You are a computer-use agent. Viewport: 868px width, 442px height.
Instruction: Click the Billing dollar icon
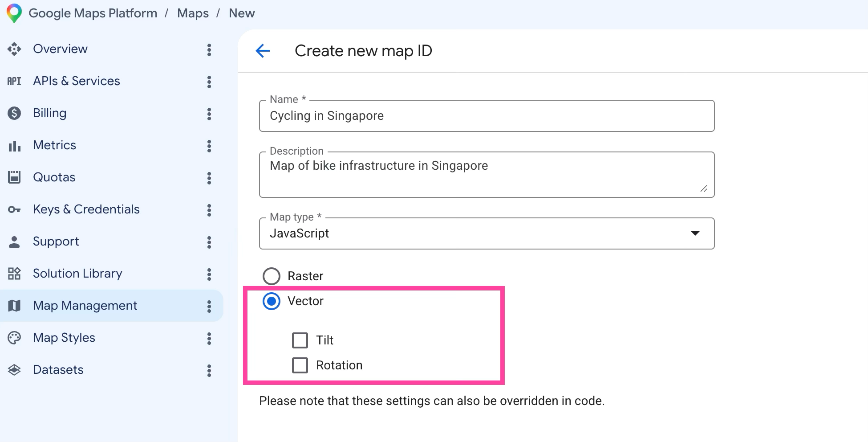pos(14,113)
